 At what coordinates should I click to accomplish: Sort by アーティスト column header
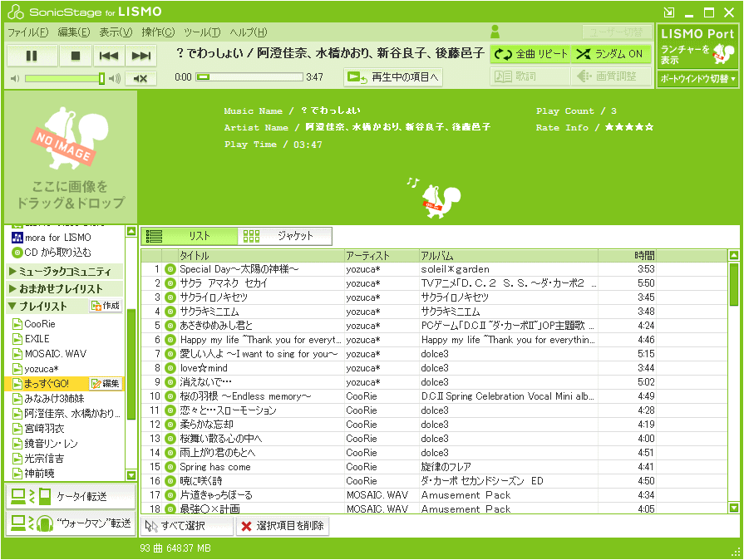coord(382,256)
